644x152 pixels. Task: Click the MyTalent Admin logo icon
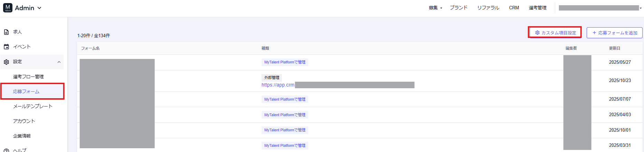(8, 8)
